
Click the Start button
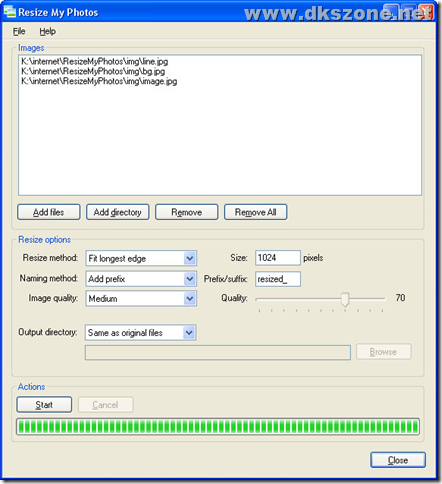click(44, 405)
